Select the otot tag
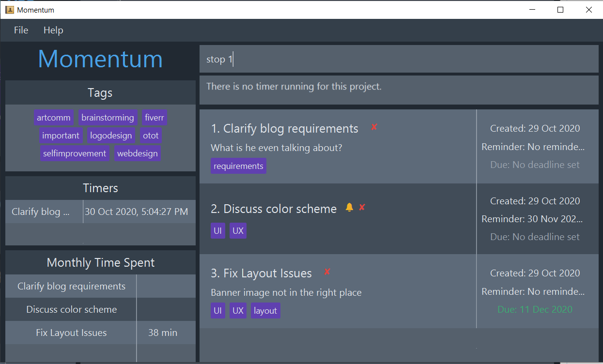The image size is (603, 364). (x=151, y=136)
